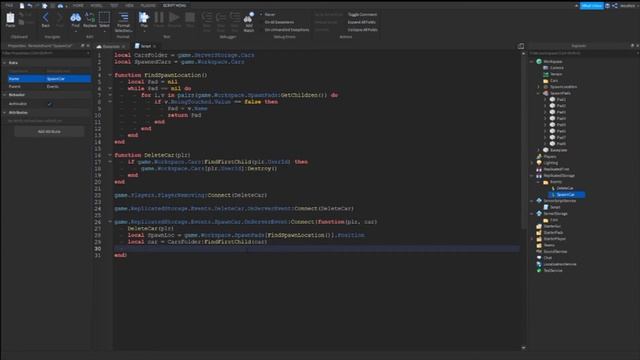Click the undo arrow in title bar
This screenshot has width=640, height=360.
(x=29, y=5)
